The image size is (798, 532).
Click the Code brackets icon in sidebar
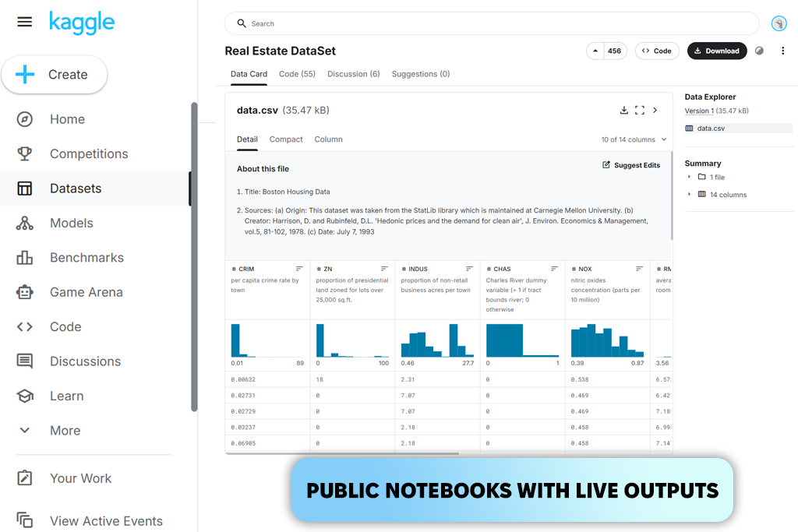(24, 326)
